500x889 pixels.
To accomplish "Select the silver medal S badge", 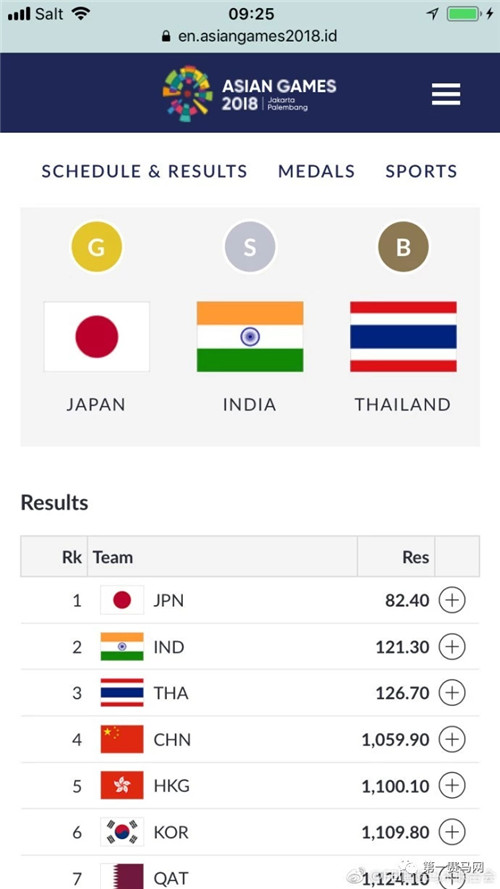I will 250,247.
